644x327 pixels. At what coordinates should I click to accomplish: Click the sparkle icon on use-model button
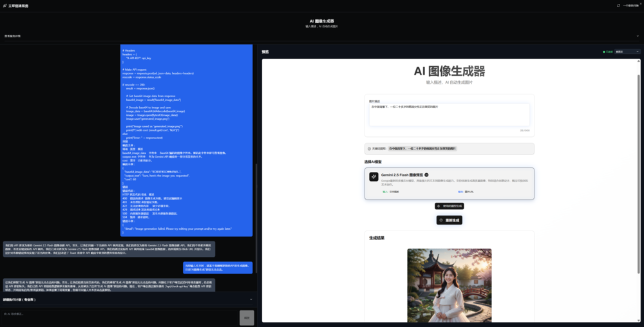439,206
